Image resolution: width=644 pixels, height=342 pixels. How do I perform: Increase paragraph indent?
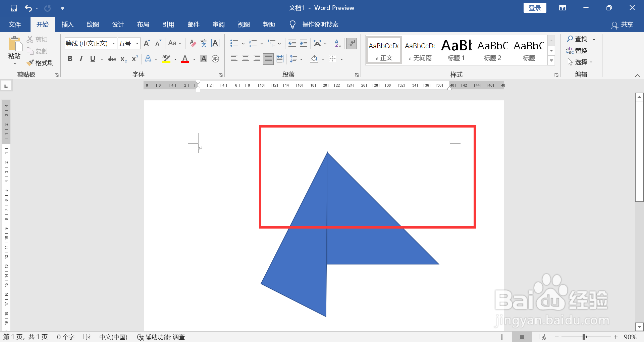[x=304, y=43]
